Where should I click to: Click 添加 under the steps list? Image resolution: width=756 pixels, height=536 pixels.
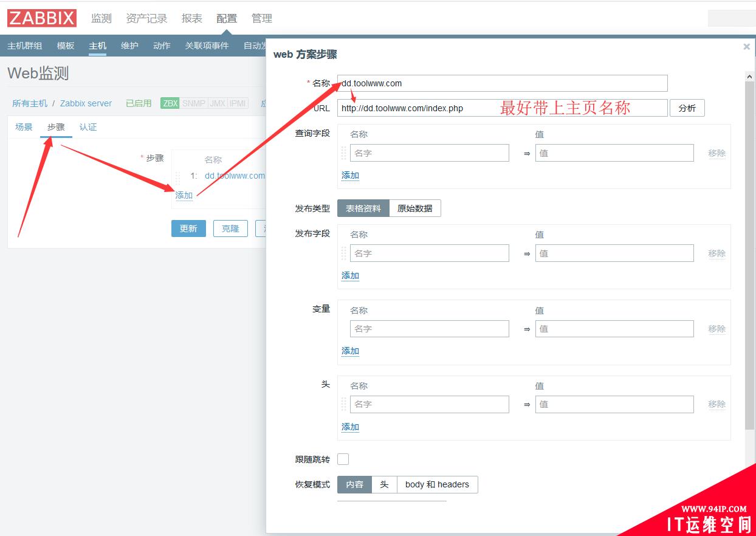click(x=184, y=195)
